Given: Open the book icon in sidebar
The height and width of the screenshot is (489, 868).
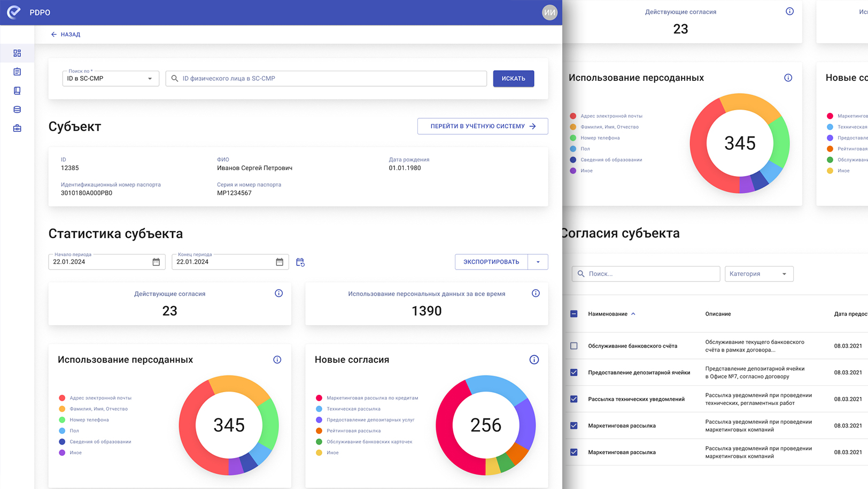Looking at the screenshot, I should (x=17, y=91).
